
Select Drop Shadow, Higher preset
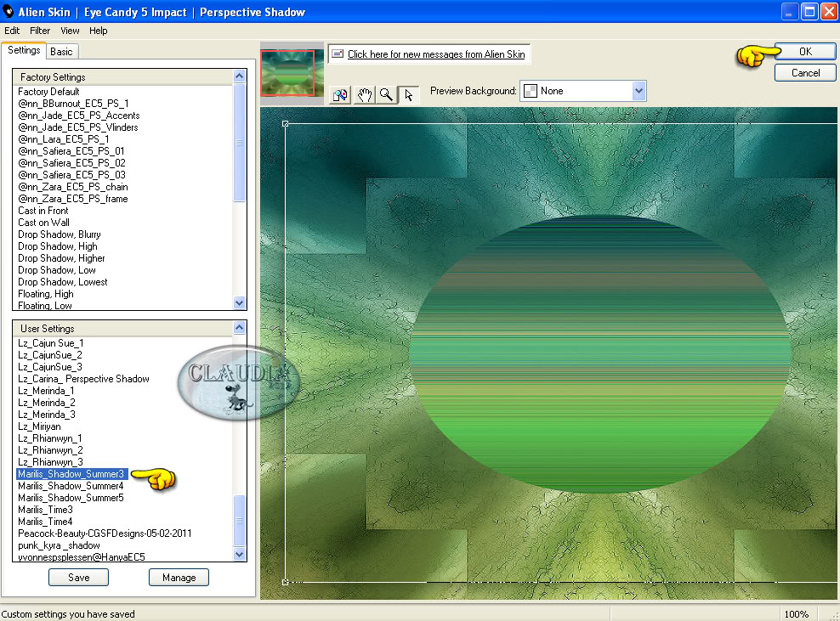click(x=61, y=258)
